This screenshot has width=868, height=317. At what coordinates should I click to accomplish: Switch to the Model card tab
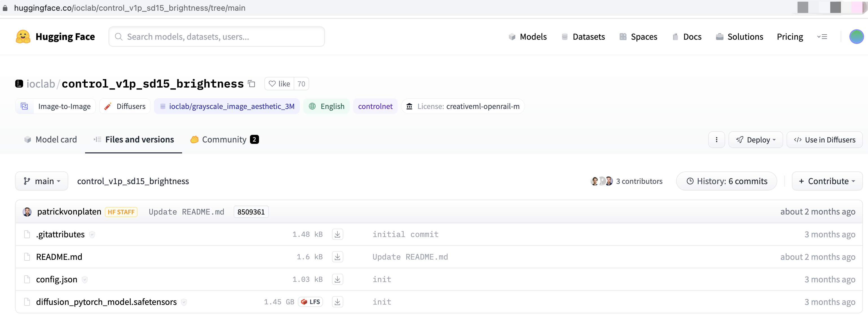50,139
